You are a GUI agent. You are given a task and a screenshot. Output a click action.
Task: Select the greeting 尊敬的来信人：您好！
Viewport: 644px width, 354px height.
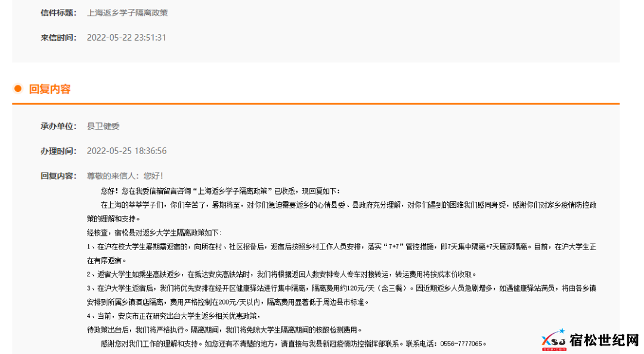coord(125,176)
